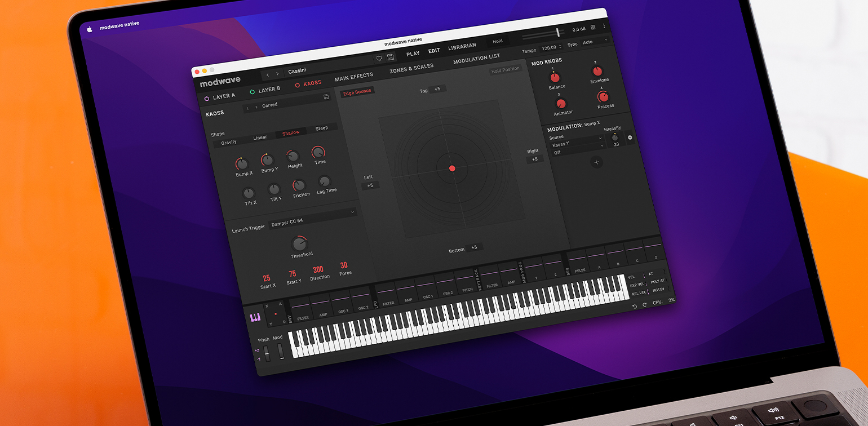The width and height of the screenshot is (868, 426).
Task: Open the MODULATION LIST tab
Action: point(477,59)
